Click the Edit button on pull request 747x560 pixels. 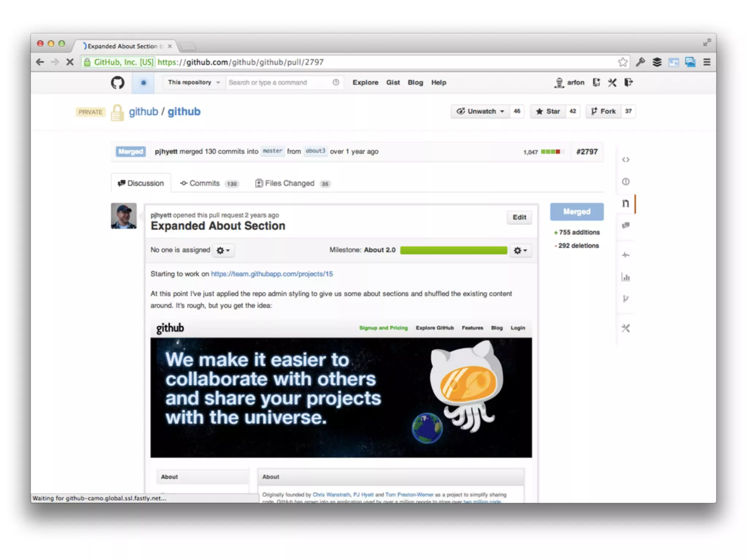tap(519, 217)
